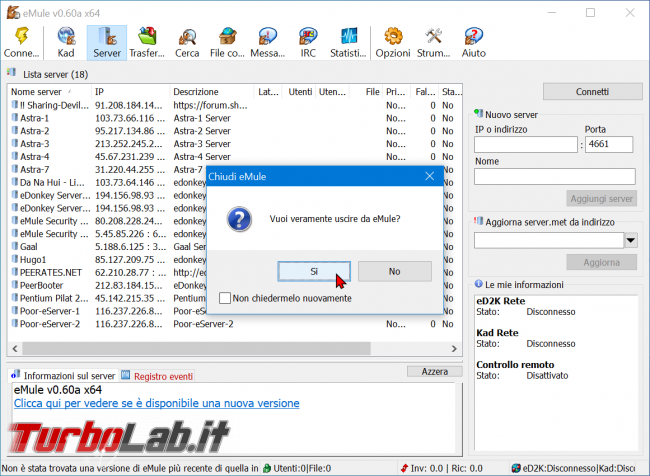Check 'Non chiedermelo nuovamente' checkbox

pyautogui.click(x=225, y=298)
